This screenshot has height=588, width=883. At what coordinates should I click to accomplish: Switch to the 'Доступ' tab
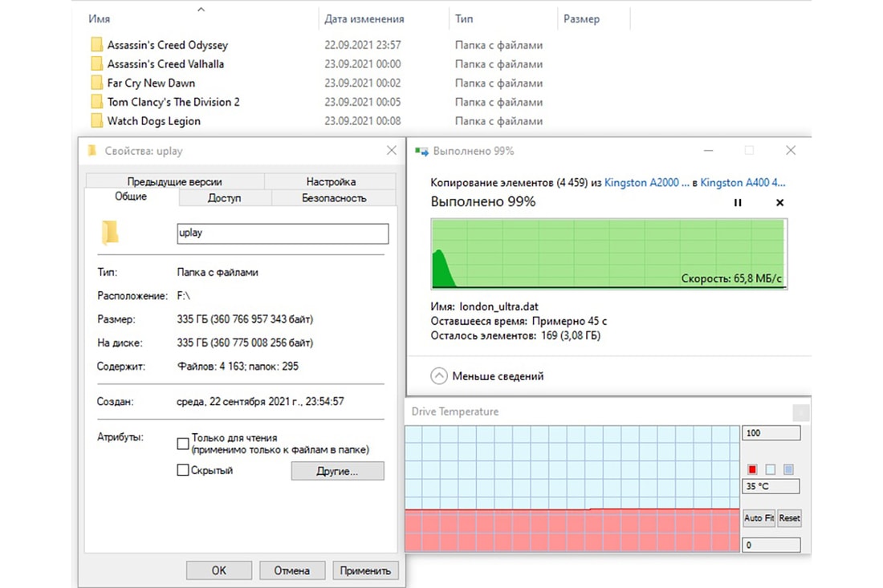[x=224, y=198]
